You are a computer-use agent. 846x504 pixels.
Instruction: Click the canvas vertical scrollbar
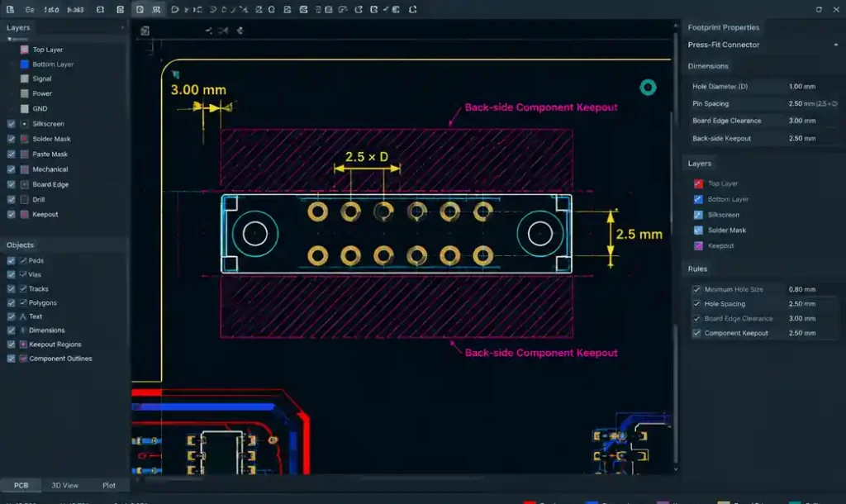point(676,246)
